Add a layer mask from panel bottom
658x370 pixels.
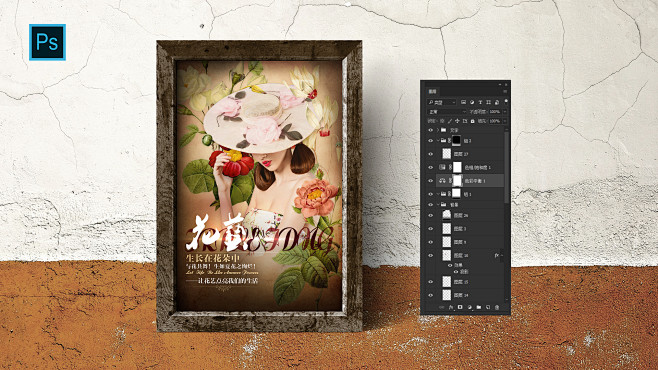(460, 307)
